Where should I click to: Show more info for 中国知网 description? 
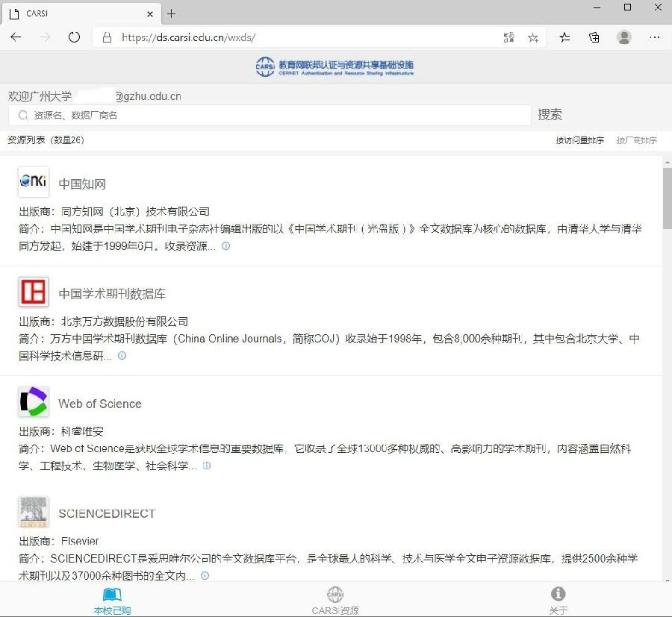coord(225,245)
